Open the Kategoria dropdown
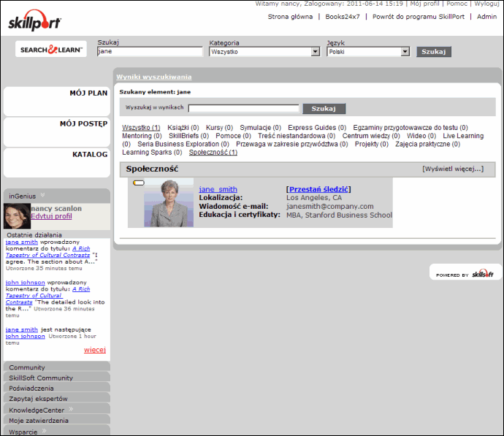504x436 pixels. tap(315, 52)
